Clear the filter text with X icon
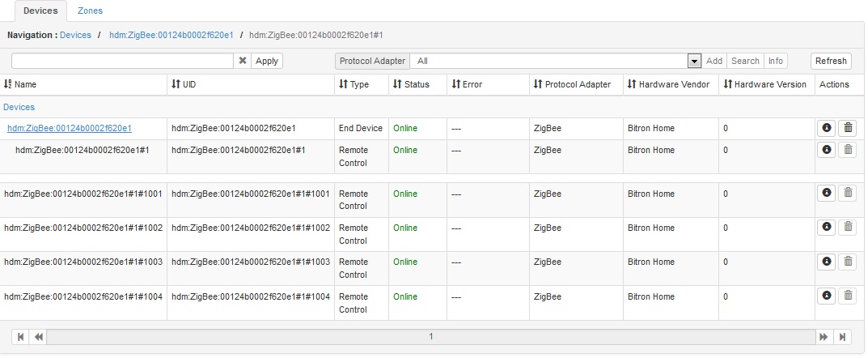 point(242,61)
